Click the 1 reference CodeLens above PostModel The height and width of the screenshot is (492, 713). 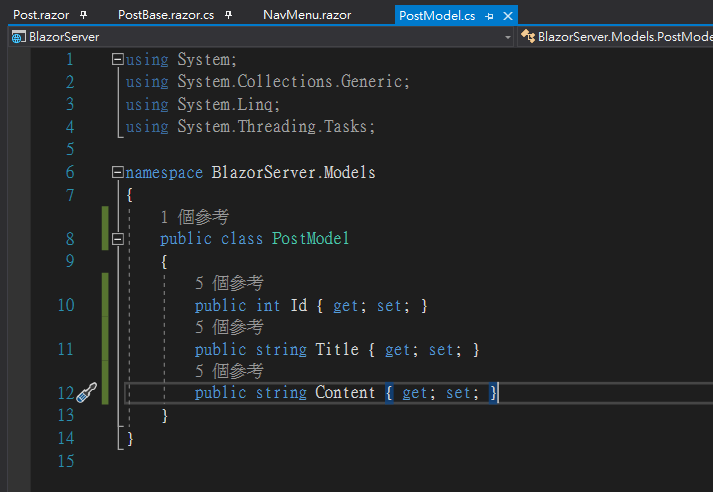click(195, 217)
